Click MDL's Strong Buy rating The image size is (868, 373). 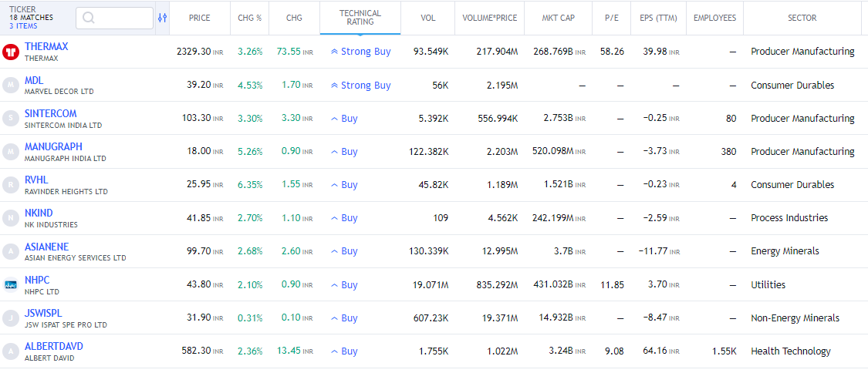(360, 85)
